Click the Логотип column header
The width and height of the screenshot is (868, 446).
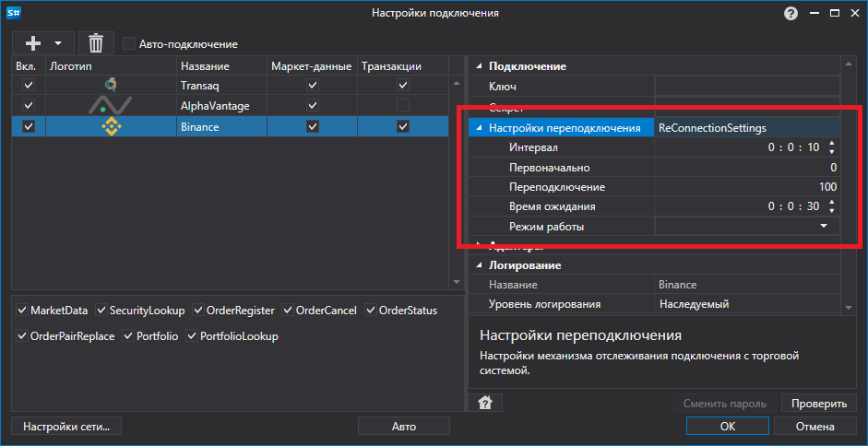click(112, 66)
